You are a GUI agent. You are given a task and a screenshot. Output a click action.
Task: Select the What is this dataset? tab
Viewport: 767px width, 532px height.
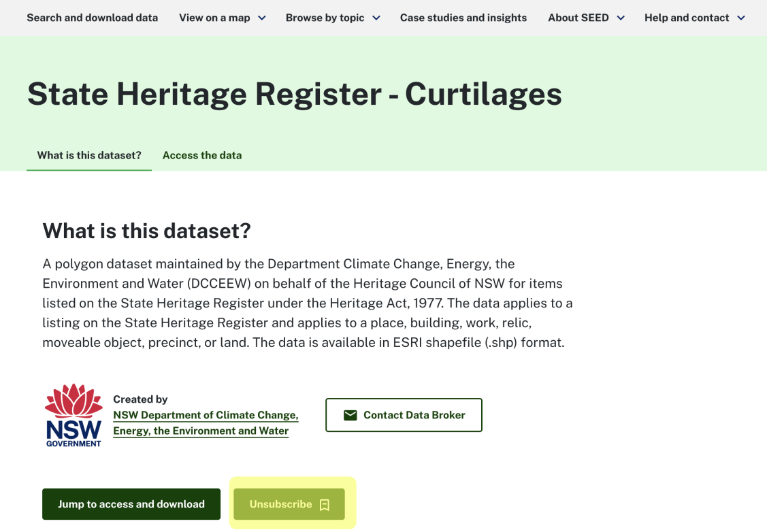click(89, 156)
